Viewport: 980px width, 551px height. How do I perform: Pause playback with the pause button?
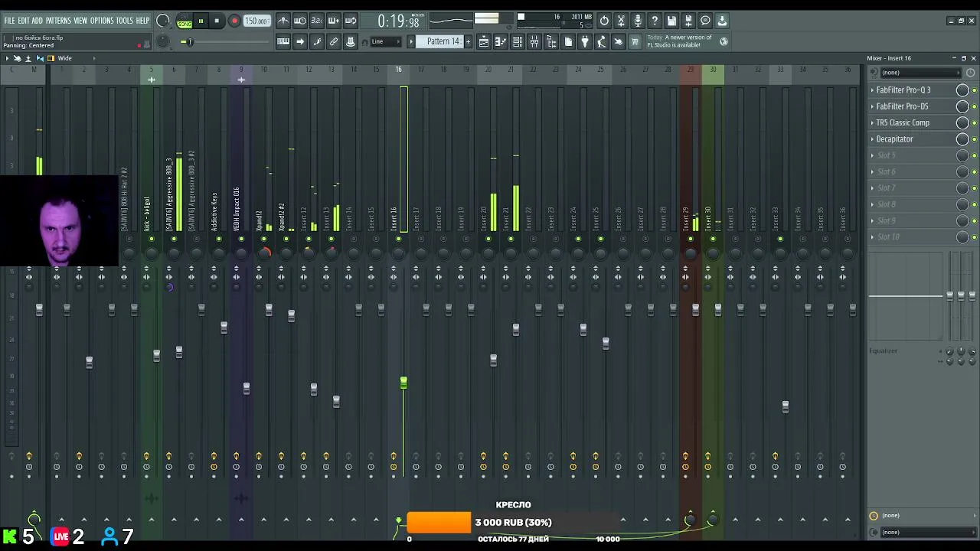click(x=201, y=21)
